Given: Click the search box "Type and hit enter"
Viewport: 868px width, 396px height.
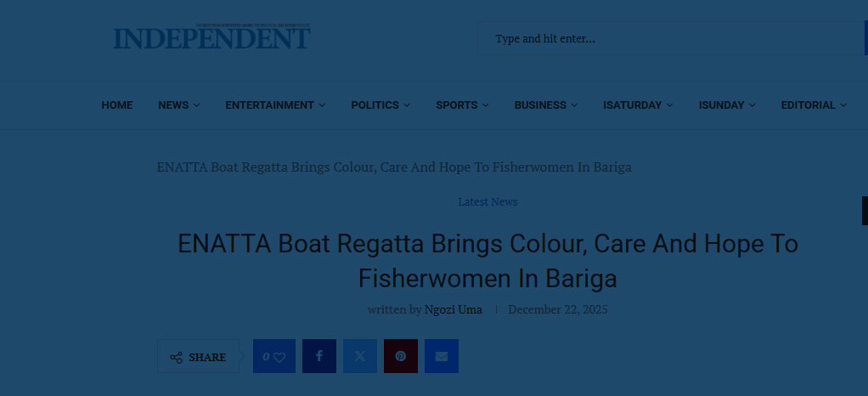Looking at the screenshot, I should (x=671, y=39).
